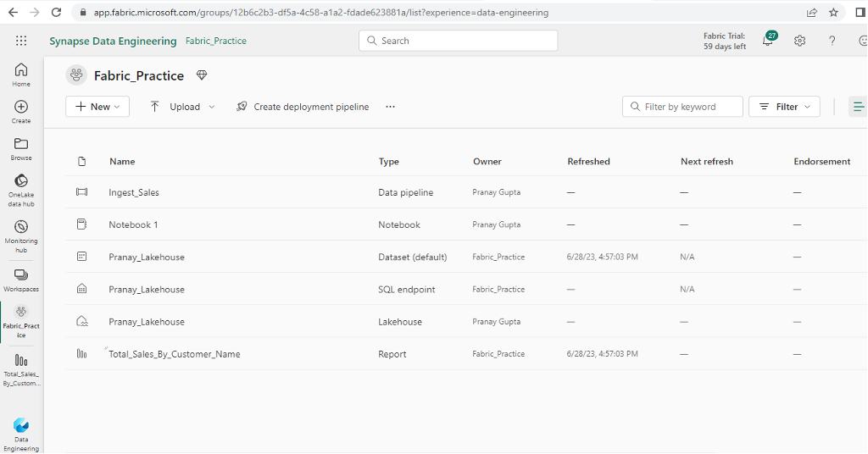Reload the page in browser
This screenshot has width=868, height=454.
click(56, 12)
